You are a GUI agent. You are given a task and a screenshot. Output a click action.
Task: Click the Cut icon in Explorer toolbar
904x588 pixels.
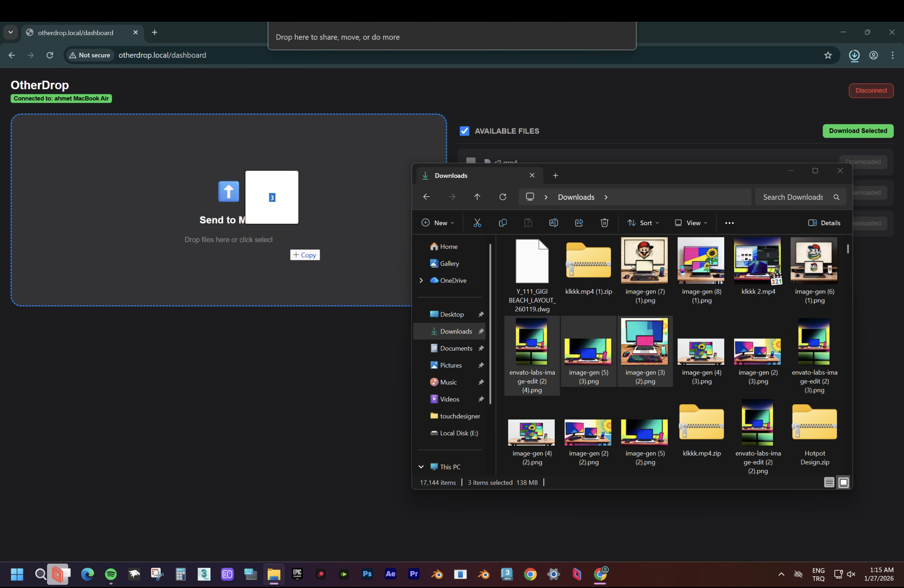click(x=477, y=223)
